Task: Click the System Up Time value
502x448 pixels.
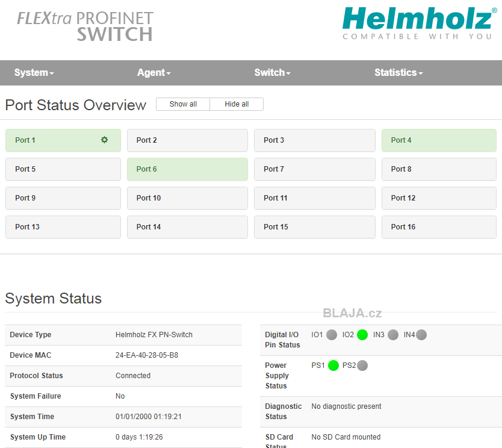Action: (139, 437)
